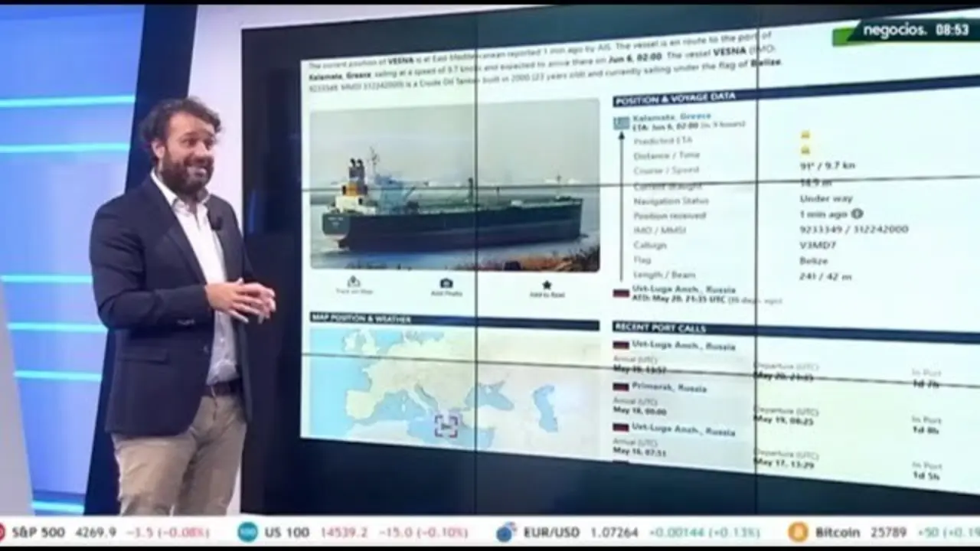Click the Russian flag beside Primorsk port call
Screen dimensions: 980x551
pyautogui.click(x=621, y=387)
